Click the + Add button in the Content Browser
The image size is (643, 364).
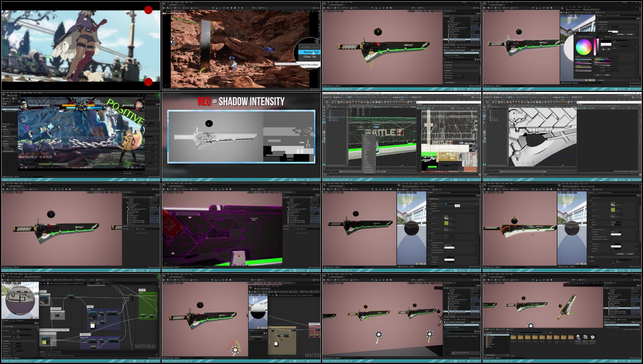[487, 330]
